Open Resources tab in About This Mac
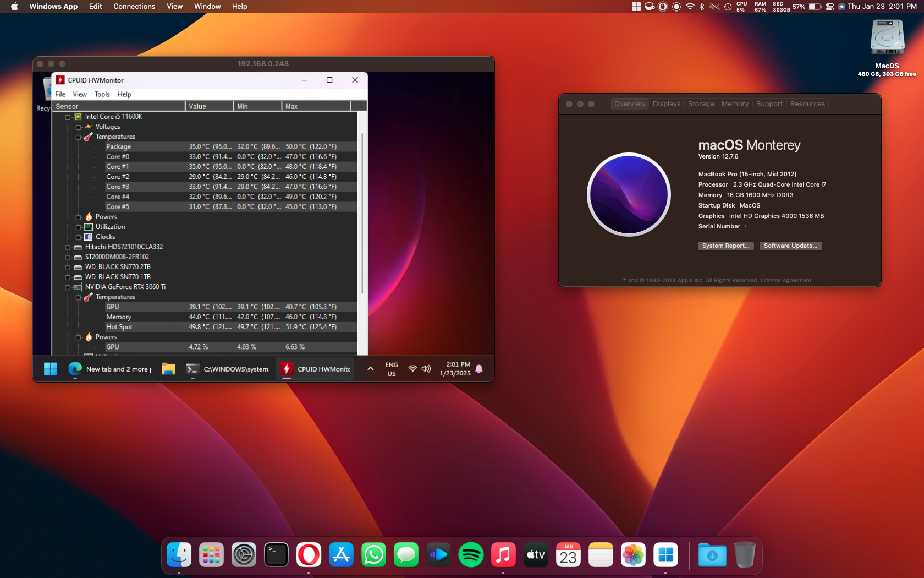This screenshot has width=924, height=578. 807,104
